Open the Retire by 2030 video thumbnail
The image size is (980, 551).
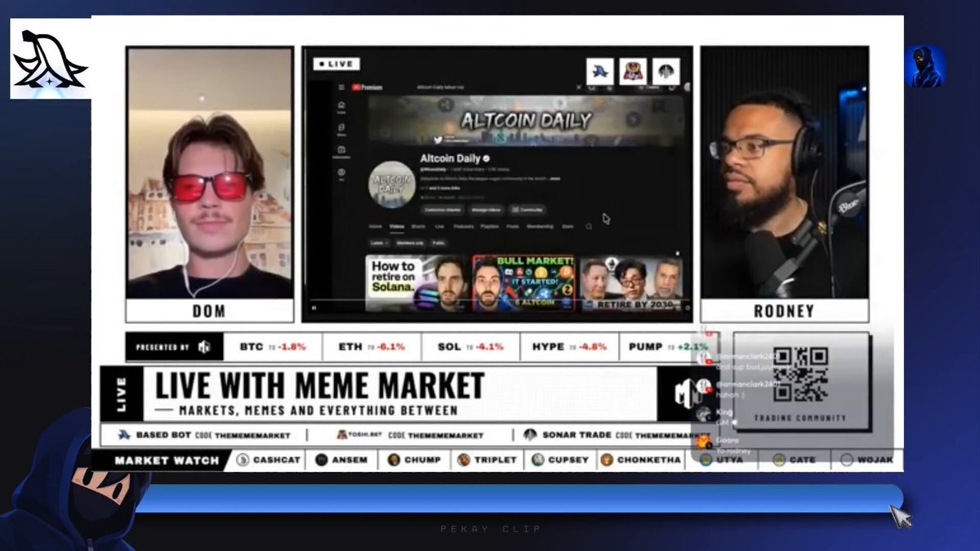[x=630, y=284]
